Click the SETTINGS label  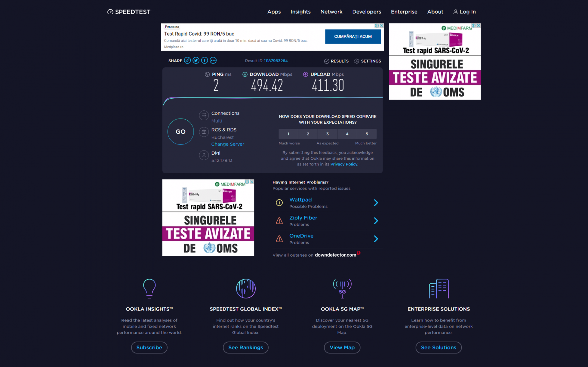[x=371, y=61]
